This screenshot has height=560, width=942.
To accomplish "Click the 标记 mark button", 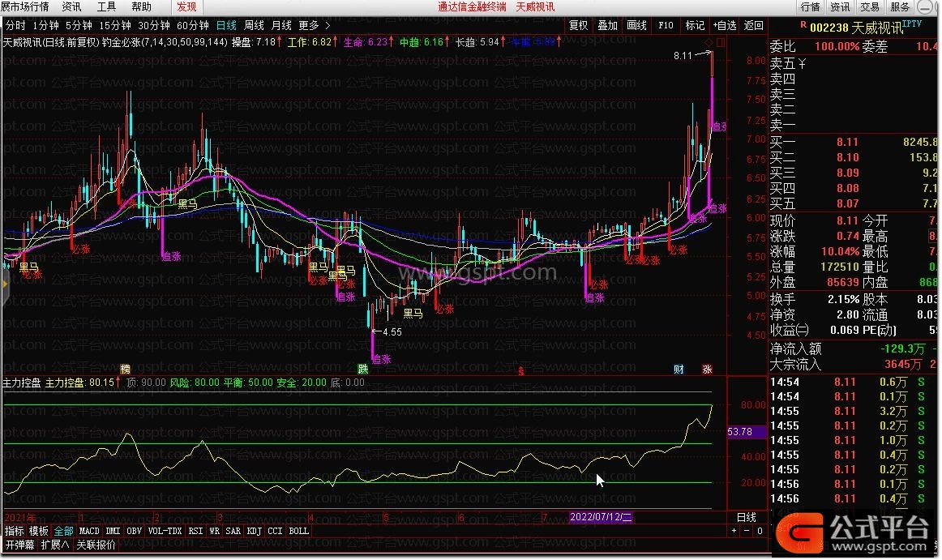I will 695,25.
